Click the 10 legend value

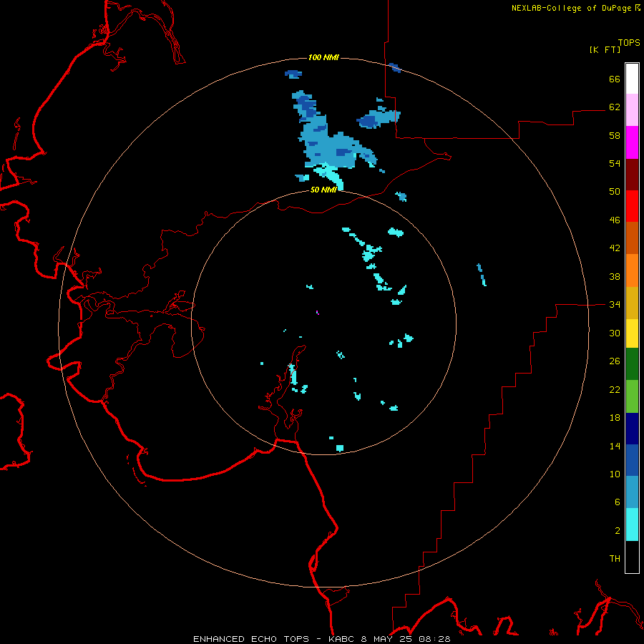tap(615, 474)
